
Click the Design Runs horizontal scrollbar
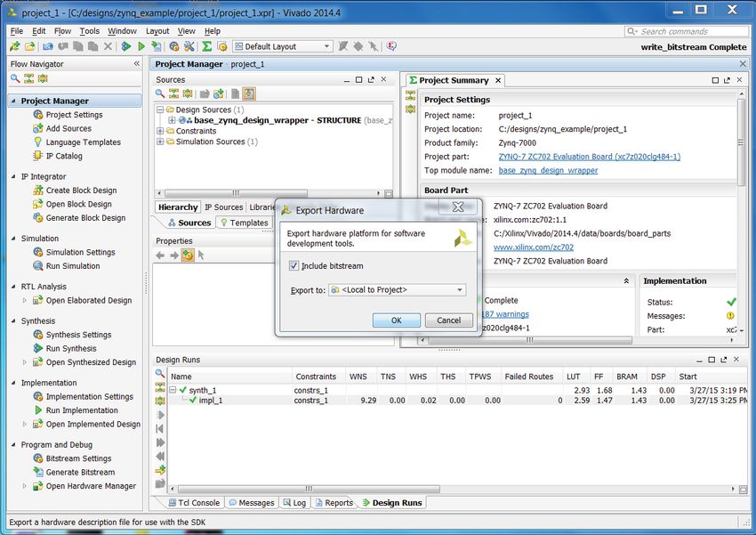click(309, 490)
